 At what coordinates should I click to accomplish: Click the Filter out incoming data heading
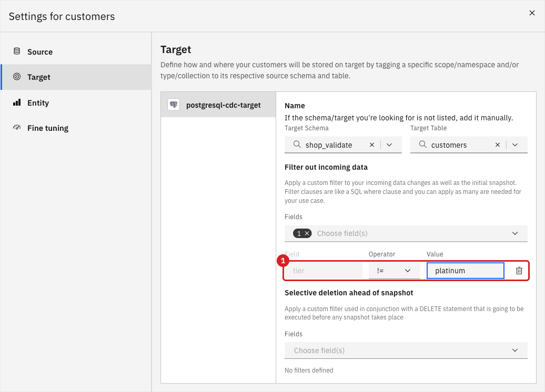click(x=326, y=167)
